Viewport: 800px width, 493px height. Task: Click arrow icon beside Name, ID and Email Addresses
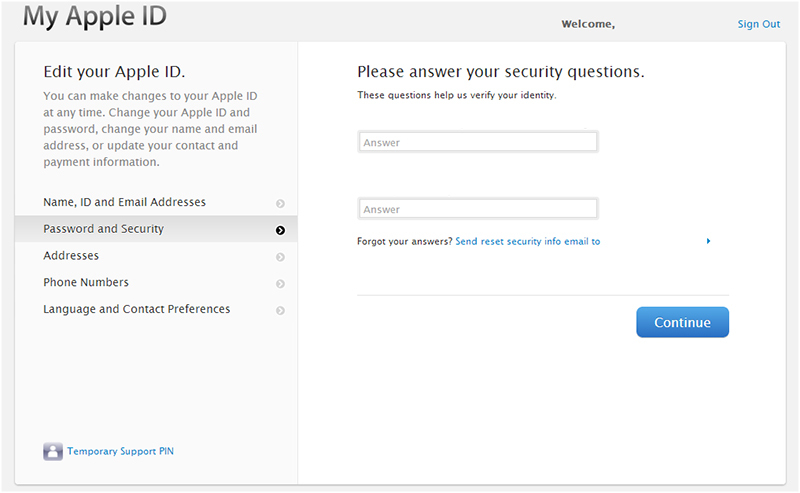(x=280, y=204)
